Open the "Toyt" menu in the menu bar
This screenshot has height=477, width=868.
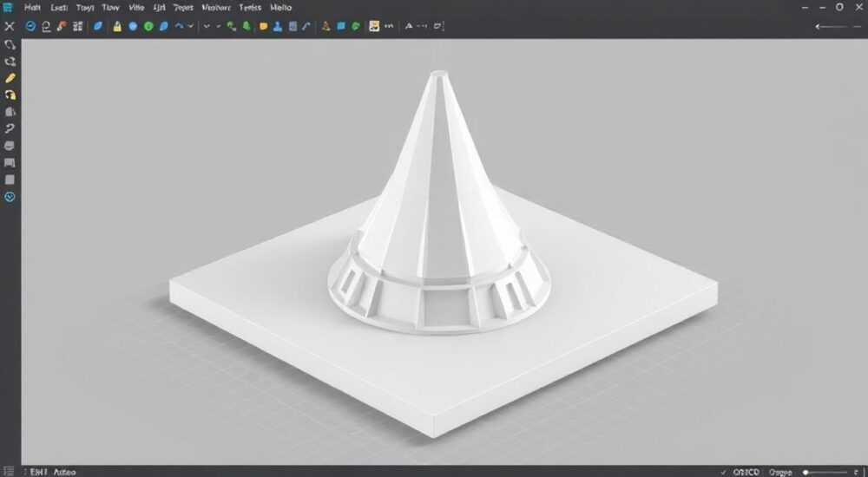pos(85,8)
